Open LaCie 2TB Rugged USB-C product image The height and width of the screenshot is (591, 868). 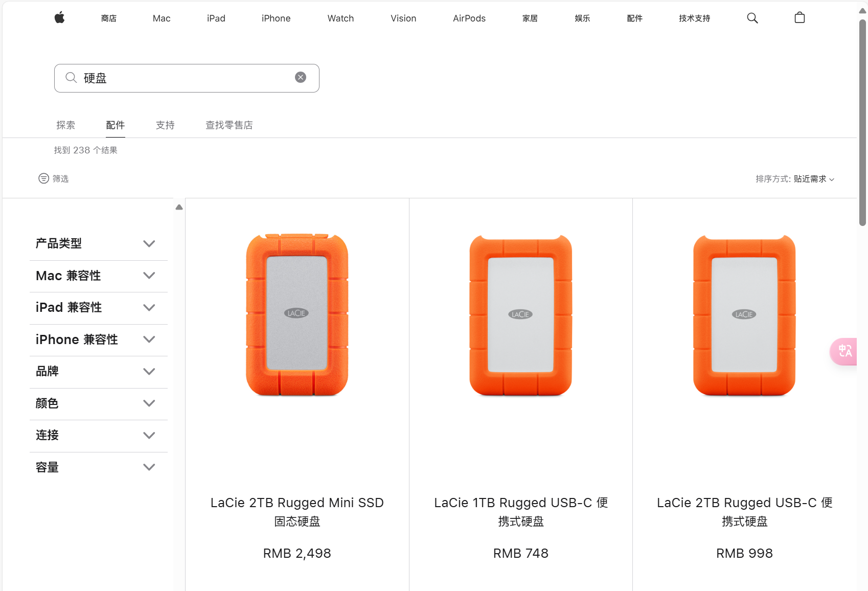tap(744, 315)
